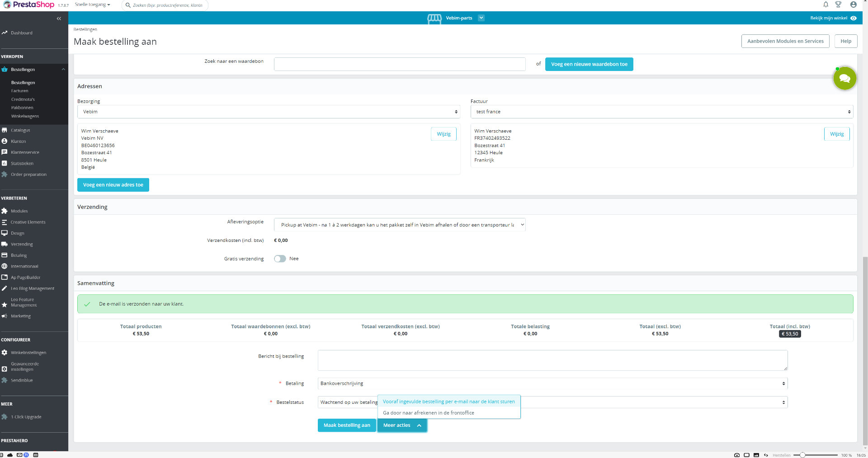Adjust the zoom slider in the status bar

[x=802, y=455]
